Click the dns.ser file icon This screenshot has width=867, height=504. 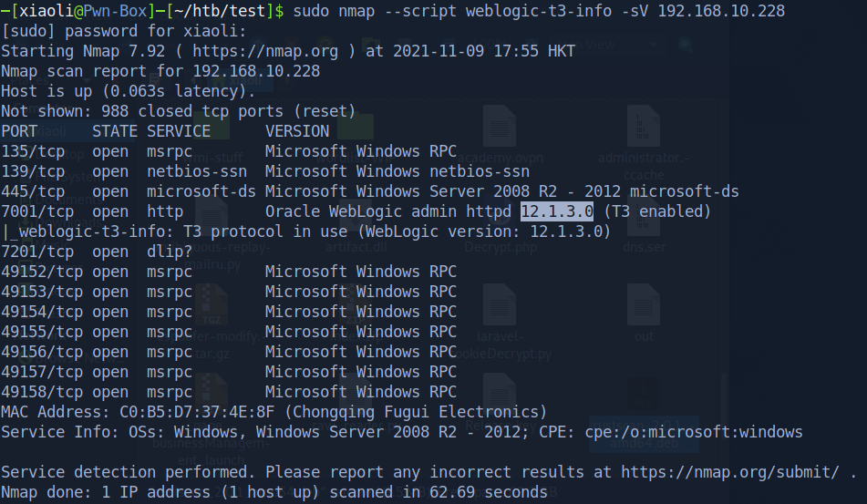tap(645, 216)
